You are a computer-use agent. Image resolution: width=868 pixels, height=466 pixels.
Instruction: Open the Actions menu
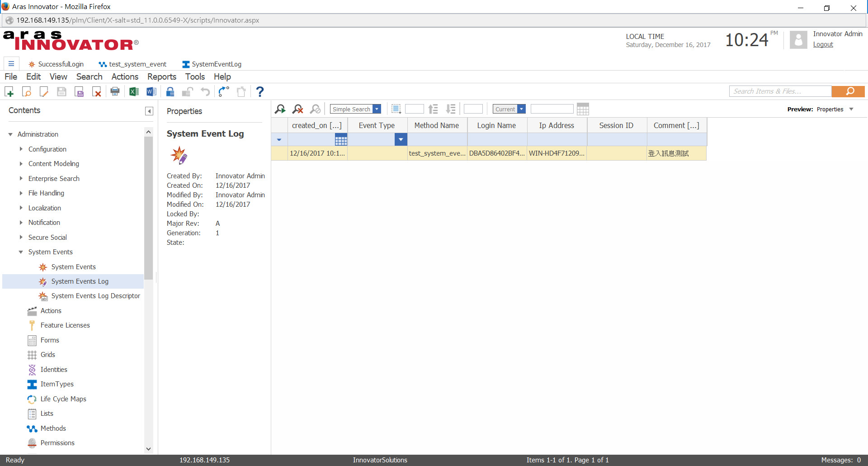point(125,77)
